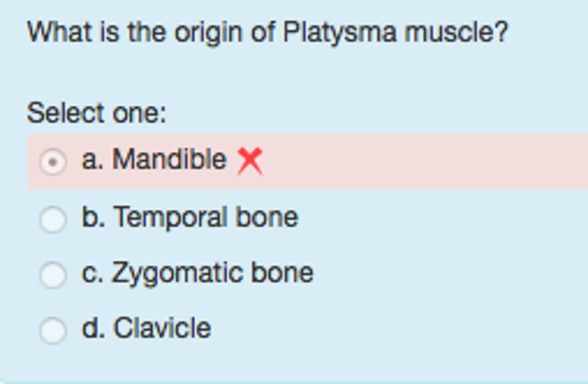Select the radio button for Temporal bone
The image size is (588, 384).
coord(53,220)
